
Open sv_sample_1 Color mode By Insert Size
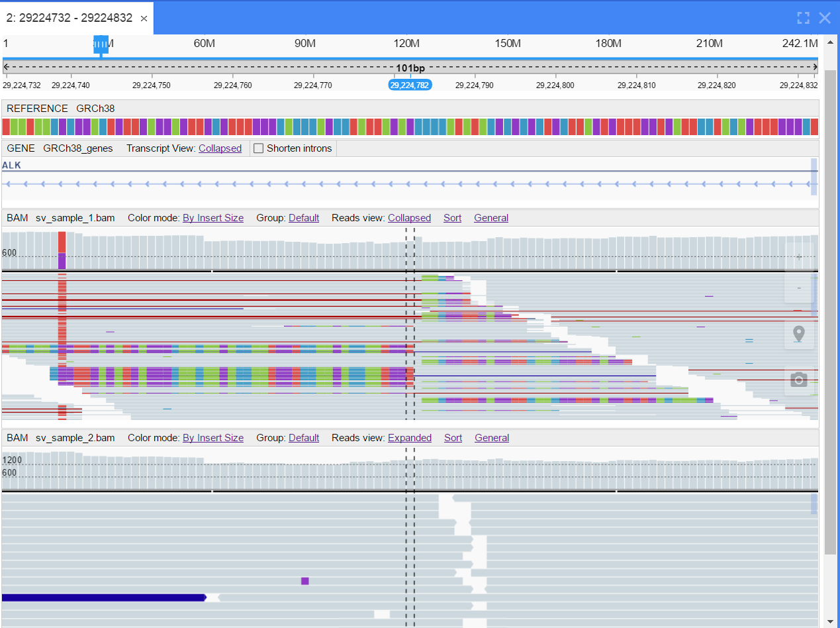coord(213,218)
